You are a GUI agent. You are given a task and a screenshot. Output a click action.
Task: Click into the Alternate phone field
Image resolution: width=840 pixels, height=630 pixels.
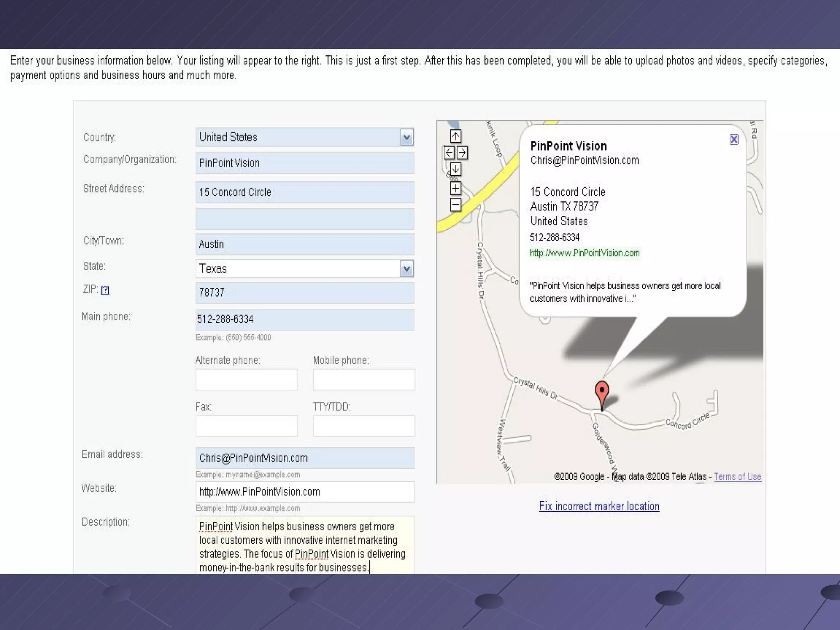click(246, 379)
